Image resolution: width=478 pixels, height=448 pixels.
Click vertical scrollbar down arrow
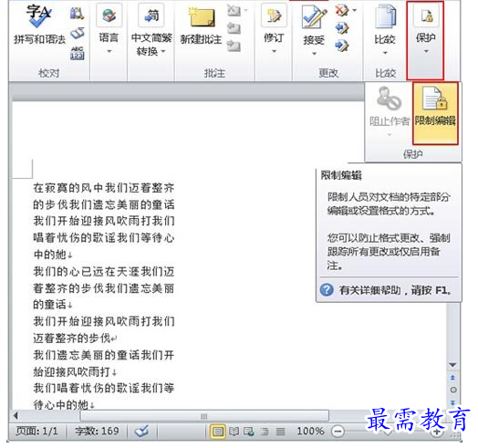pyautogui.click(x=452, y=365)
